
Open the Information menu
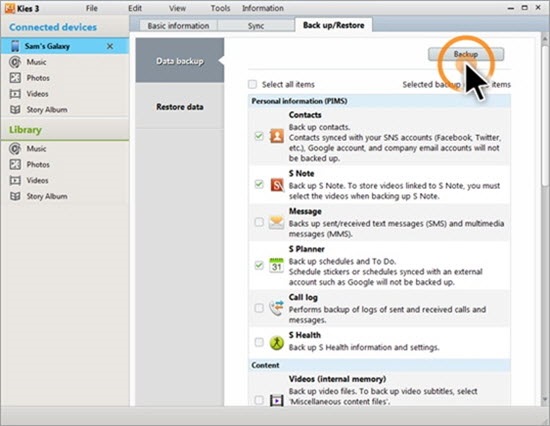pos(263,8)
